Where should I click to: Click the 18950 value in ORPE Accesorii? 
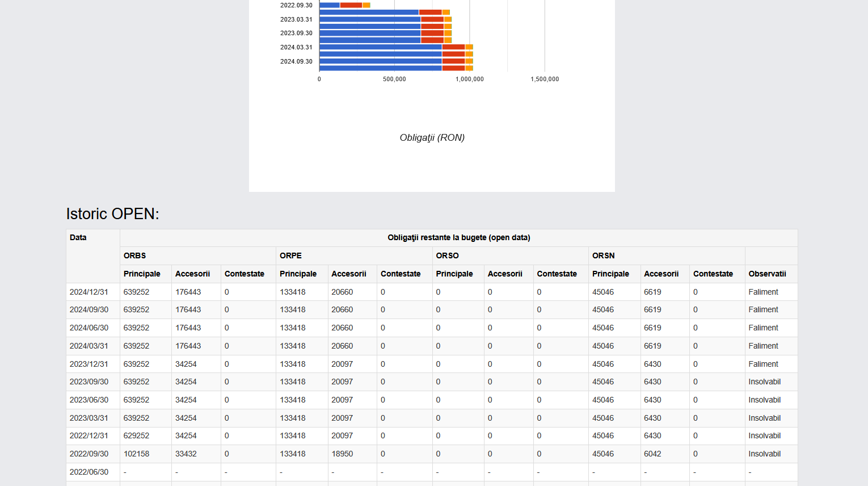click(x=342, y=454)
